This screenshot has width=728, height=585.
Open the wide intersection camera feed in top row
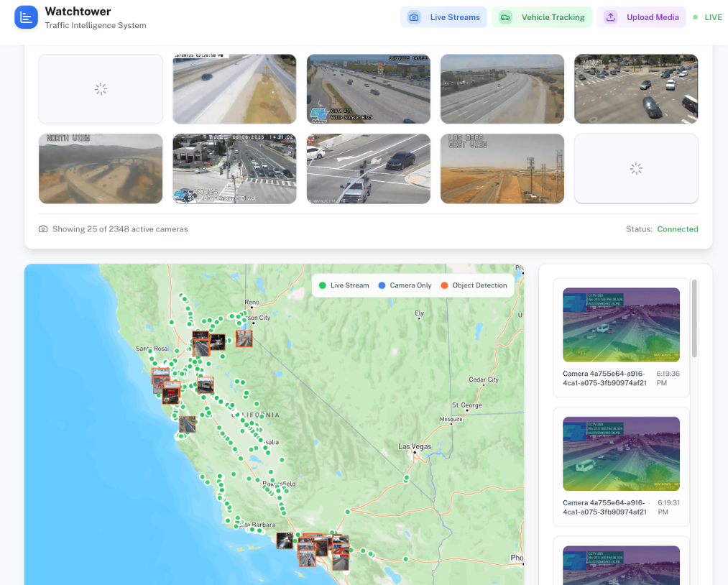(636, 88)
